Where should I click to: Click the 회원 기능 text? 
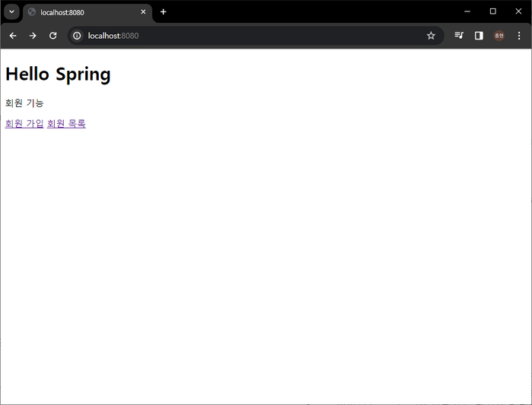(24, 103)
